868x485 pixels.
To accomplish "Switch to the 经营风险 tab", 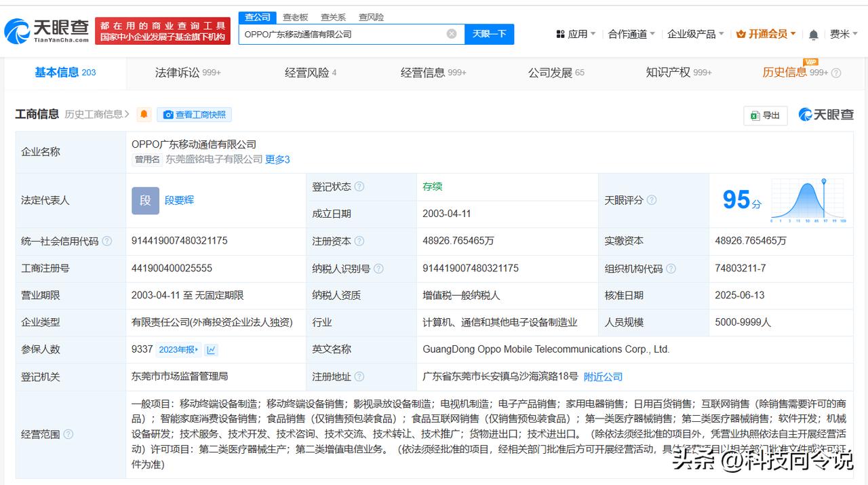I will click(x=311, y=73).
